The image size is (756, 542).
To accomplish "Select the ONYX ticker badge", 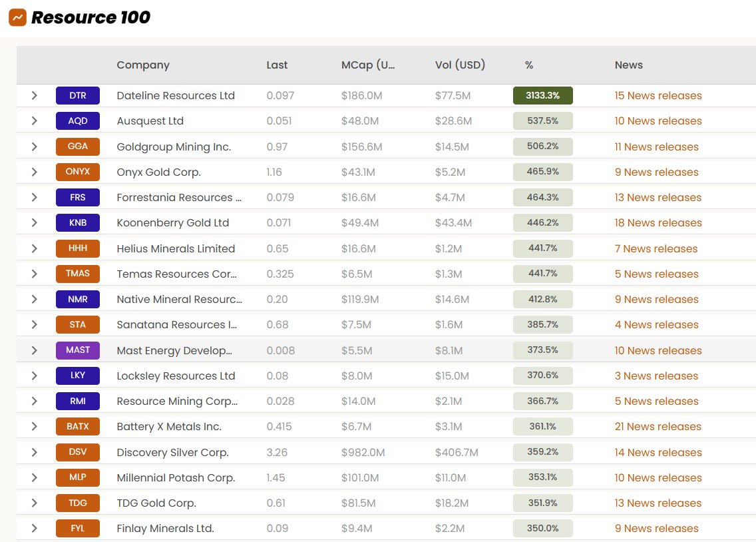I will click(78, 172).
